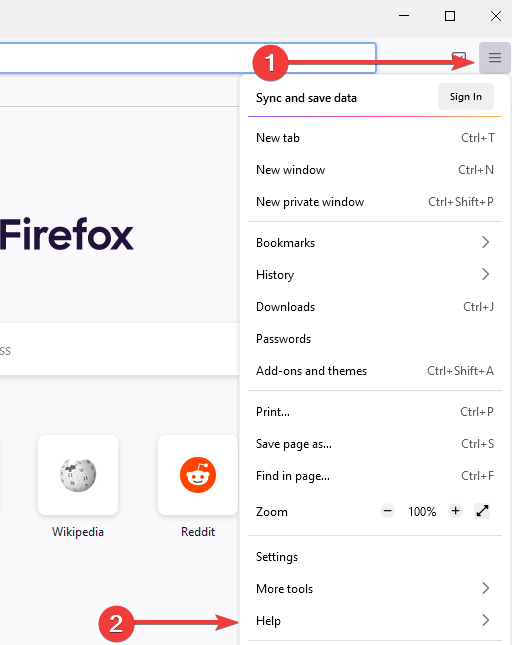The width and height of the screenshot is (512, 645).
Task: Select Find in page...
Action: [x=375, y=476]
